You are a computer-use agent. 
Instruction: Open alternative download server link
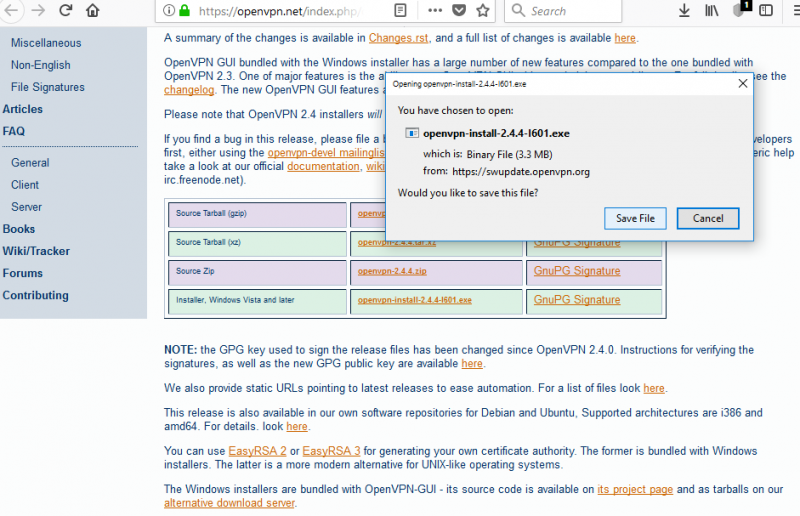click(229, 503)
